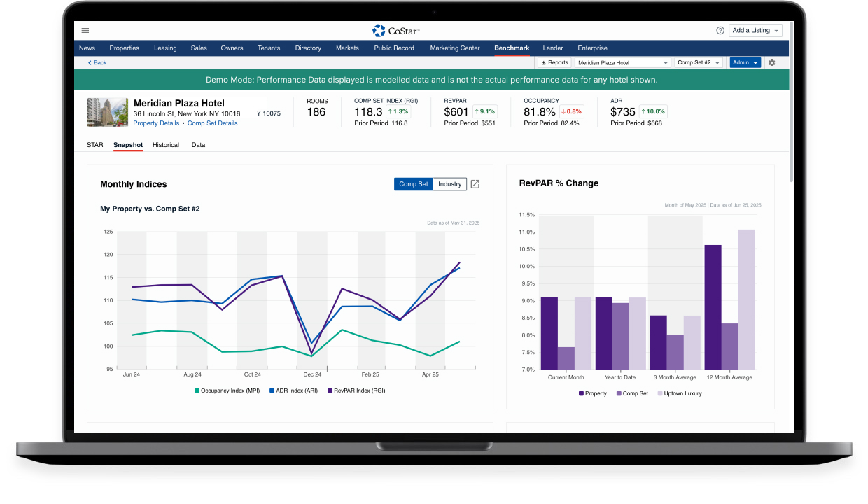Open the Markets menu in navigation bar
This screenshot has height=504, width=868.
point(347,48)
